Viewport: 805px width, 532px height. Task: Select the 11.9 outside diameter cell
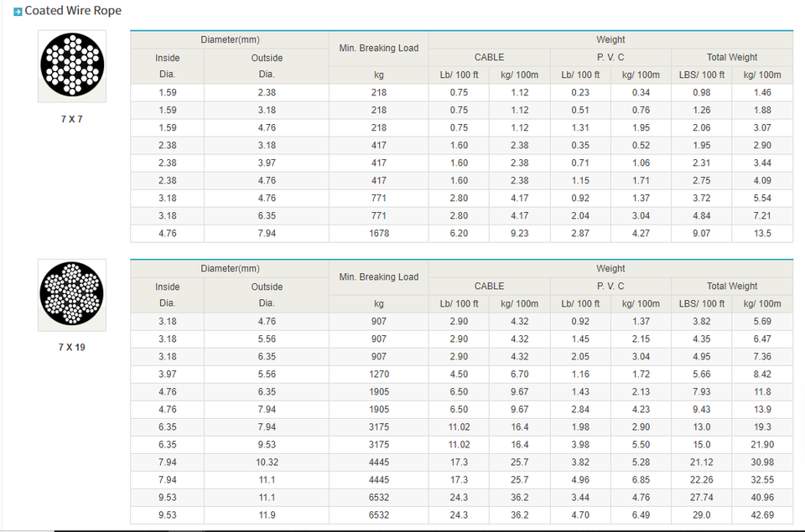tap(267, 515)
